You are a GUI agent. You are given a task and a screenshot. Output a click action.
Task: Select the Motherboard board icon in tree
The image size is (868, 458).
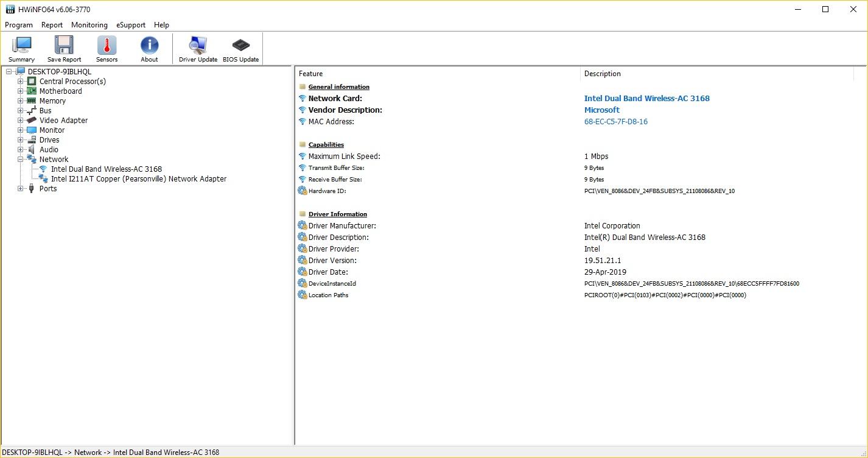tap(32, 91)
